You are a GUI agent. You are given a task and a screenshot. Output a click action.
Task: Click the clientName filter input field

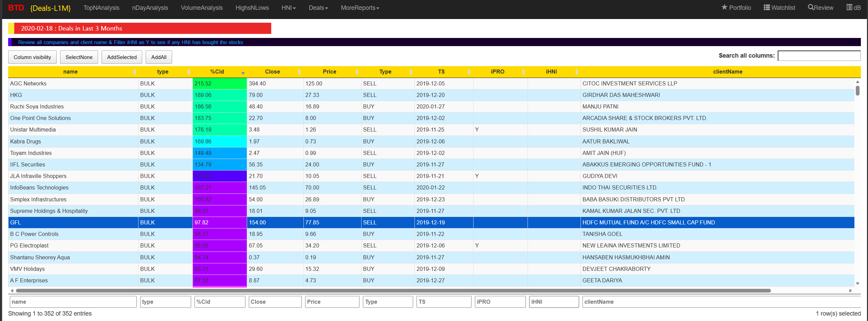pos(721,302)
